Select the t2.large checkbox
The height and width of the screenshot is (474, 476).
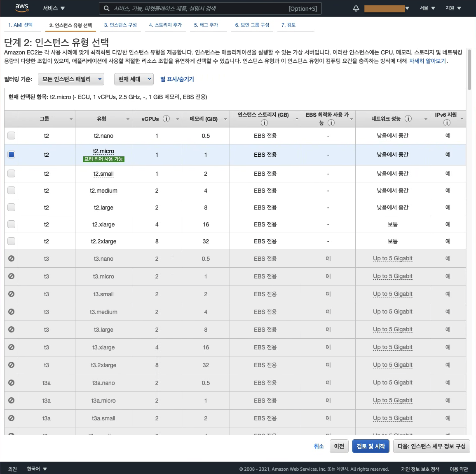point(11,208)
